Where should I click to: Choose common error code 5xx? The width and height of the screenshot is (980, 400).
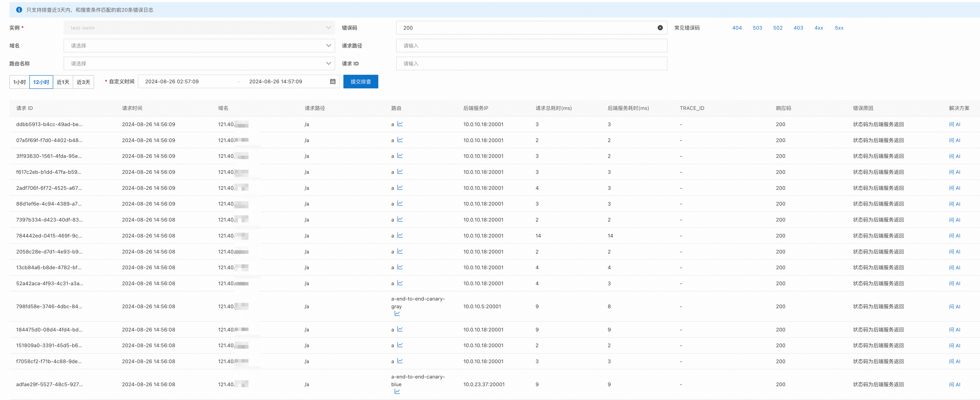[x=839, y=28]
